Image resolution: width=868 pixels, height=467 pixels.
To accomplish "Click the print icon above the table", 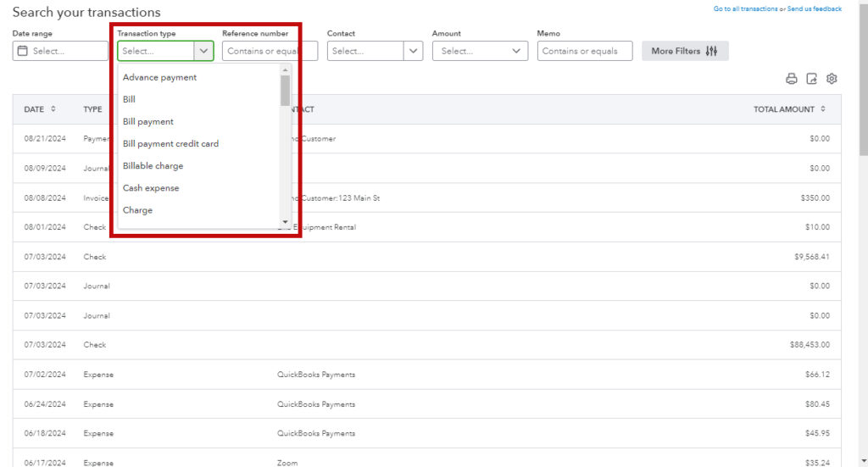I will pyautogui.click(x=792, y=79).
